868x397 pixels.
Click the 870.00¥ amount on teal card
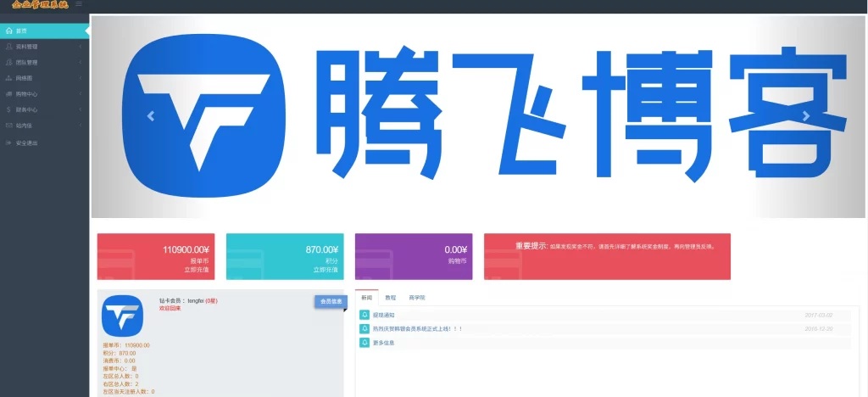coord(321,249)
